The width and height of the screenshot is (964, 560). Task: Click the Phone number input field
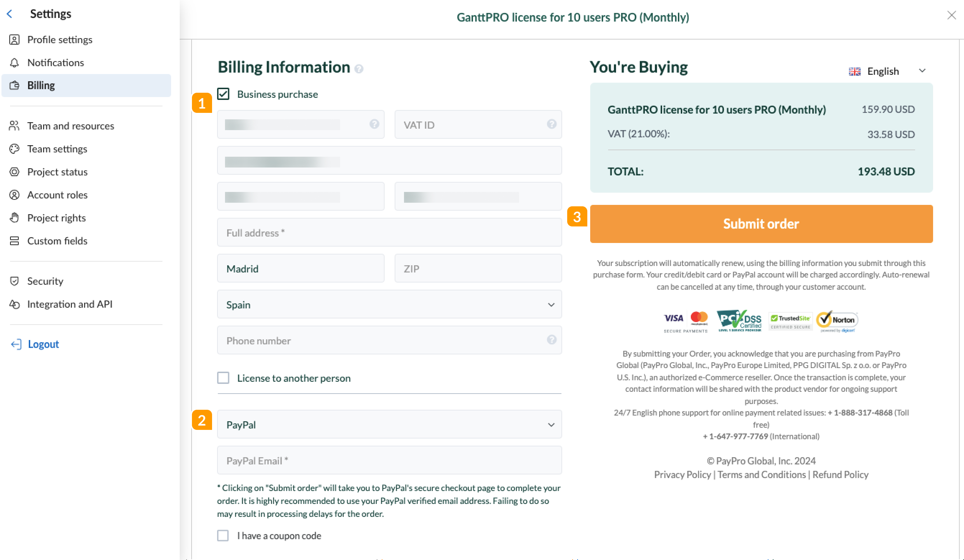[x=389, y=340]
